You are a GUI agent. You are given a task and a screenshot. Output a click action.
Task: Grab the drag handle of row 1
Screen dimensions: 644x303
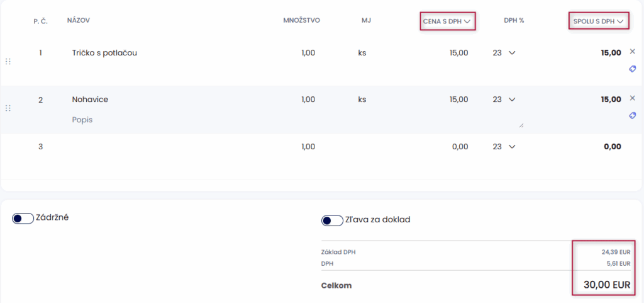click(x=8, y=62)
